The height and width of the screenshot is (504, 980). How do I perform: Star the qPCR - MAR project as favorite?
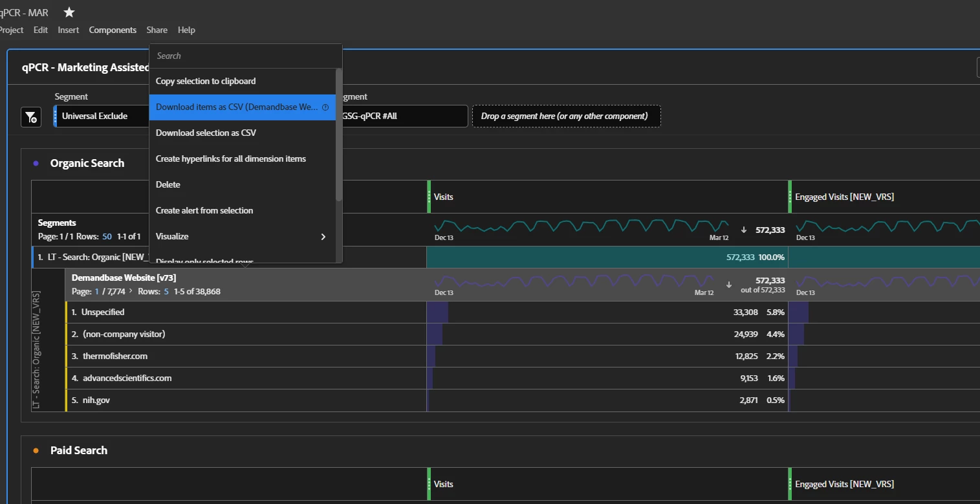(69, 12)
